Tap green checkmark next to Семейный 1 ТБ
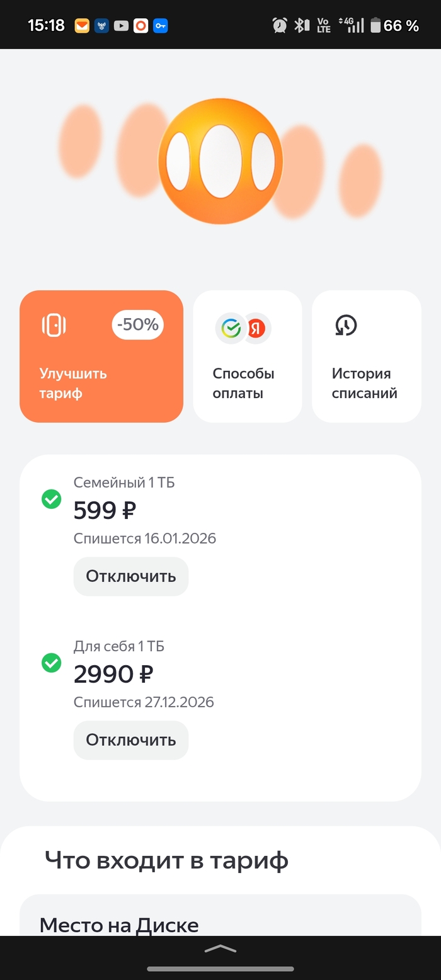The height and width of the screenshot is (980, 441). click(51, 499)
